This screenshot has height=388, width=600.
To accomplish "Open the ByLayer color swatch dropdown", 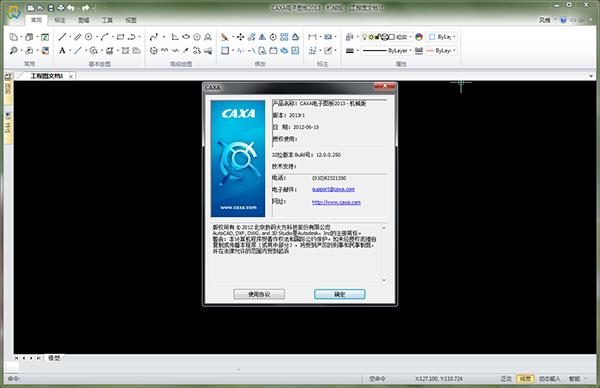I will click(x=442, y=37).
